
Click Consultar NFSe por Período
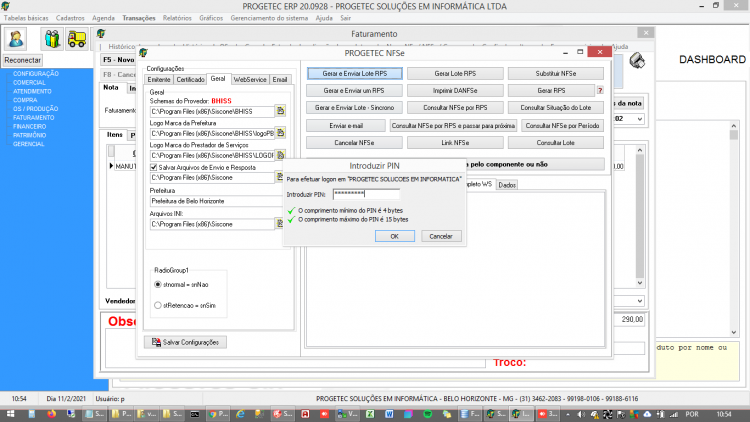pos(562,126)
